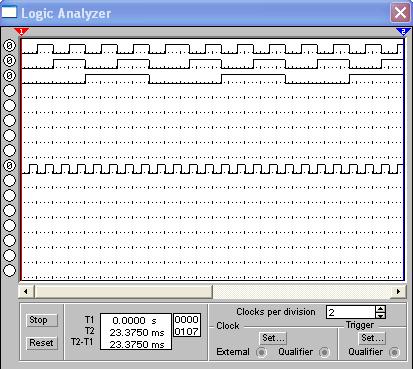Click the Trigger Qualifier indicator
The image size is (413, 369).
pyautogui.click(x=395, y=352)
